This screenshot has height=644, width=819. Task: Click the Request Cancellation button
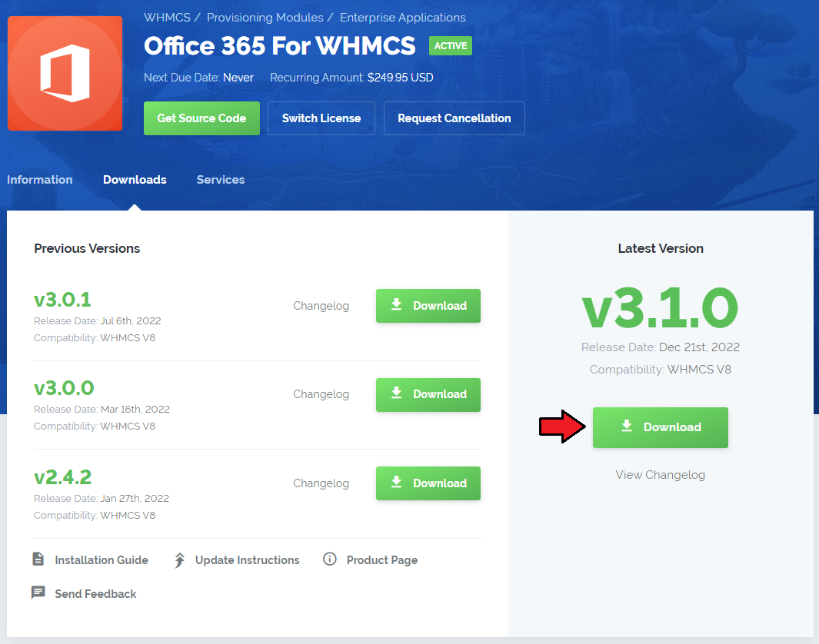pos(454,118)
